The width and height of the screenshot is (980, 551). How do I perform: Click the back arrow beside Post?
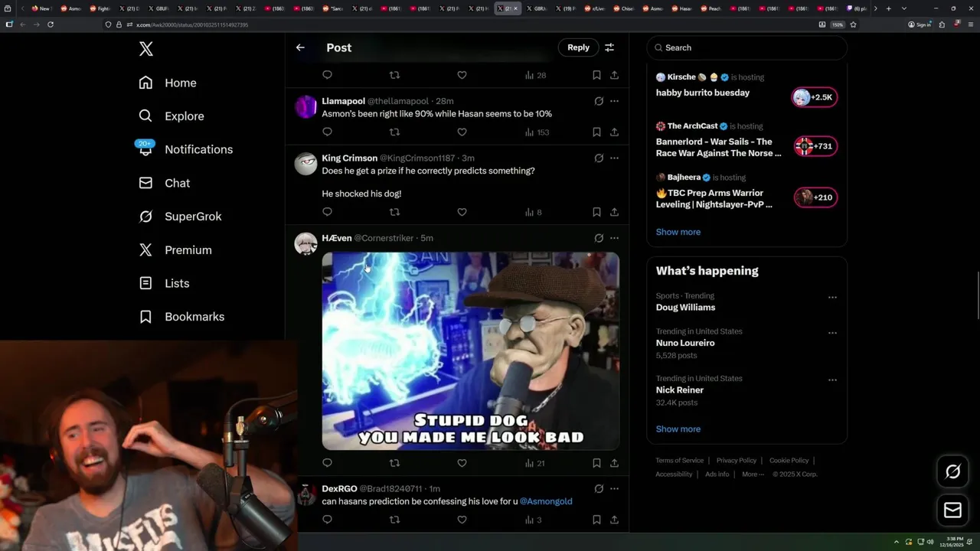pyautogui.click(x=300, y=47)
